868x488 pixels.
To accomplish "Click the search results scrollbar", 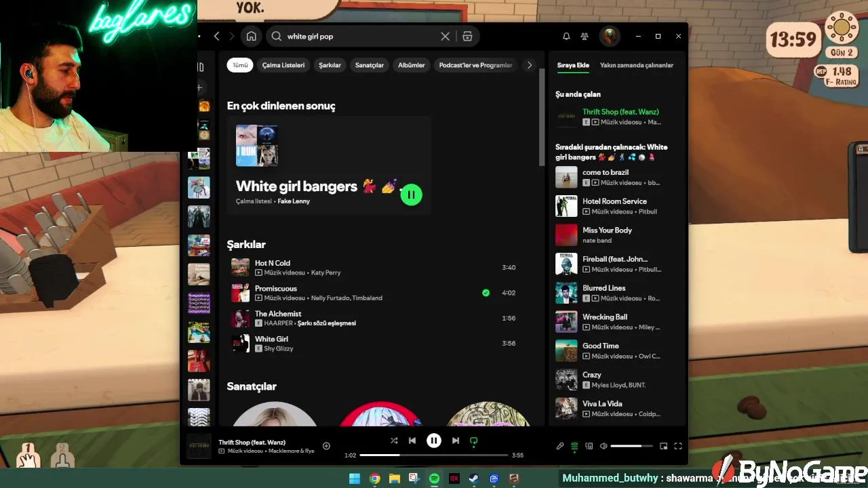I will (x=541, y=117).
